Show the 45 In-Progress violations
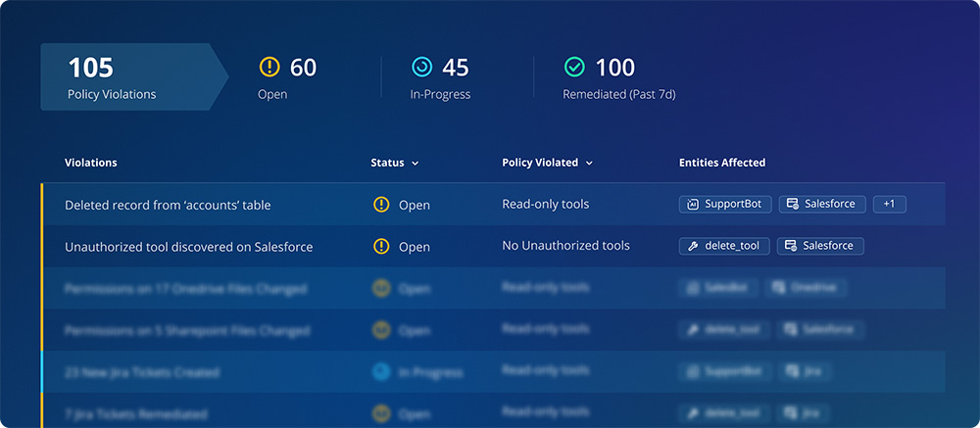980x428 pixels. coord(441,77)
